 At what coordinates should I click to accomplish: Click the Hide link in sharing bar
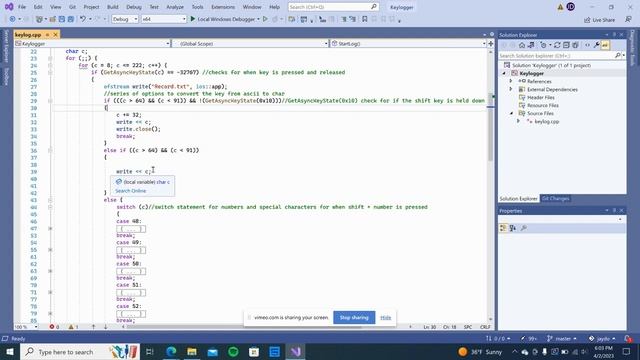coord(386,318)
